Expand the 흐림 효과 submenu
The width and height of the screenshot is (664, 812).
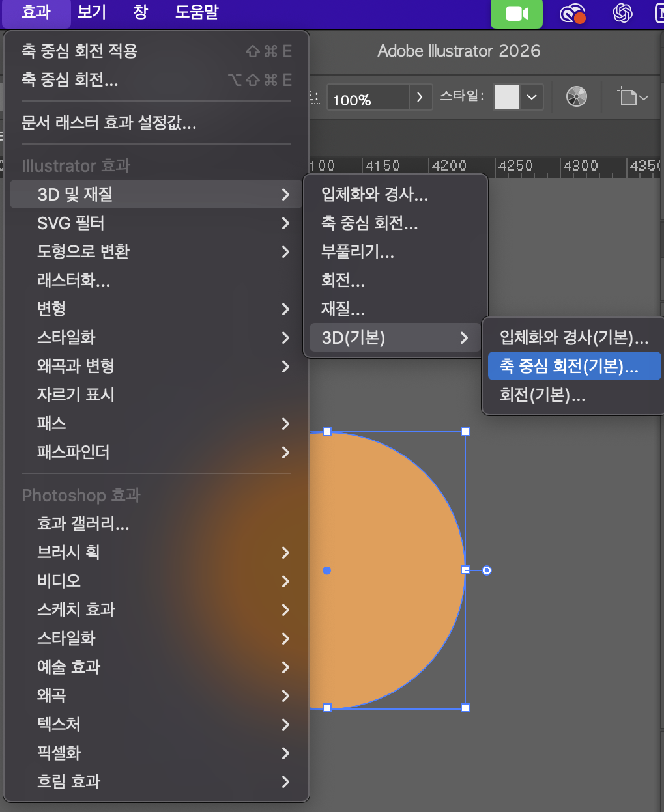(x=156, y=781)
